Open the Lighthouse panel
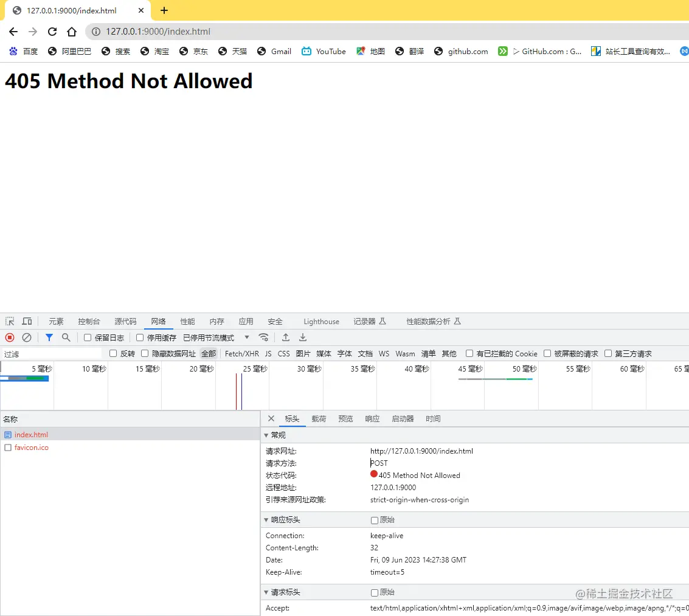This screenshot has height=616, width=689. (321, 321)
